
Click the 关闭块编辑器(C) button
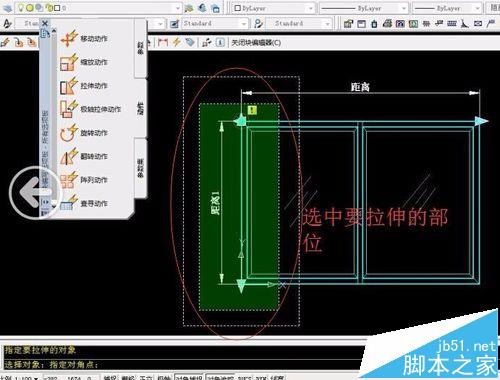pos(256,43)
